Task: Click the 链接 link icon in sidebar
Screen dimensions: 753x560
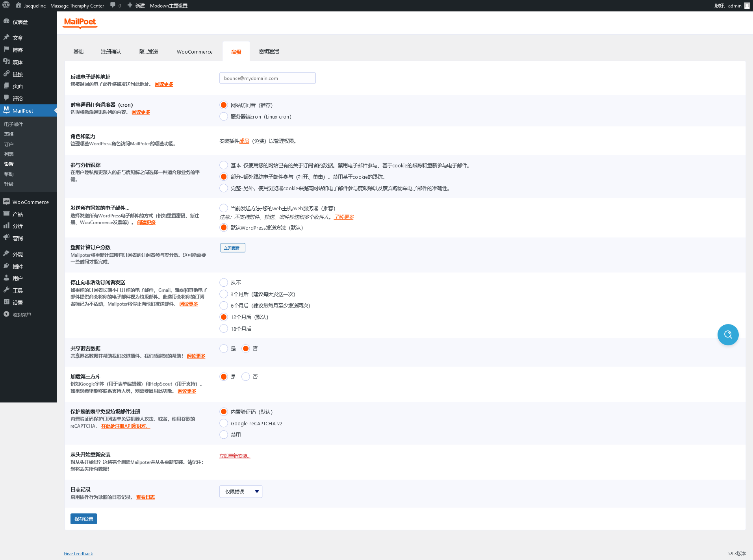Action: [6, 74]
